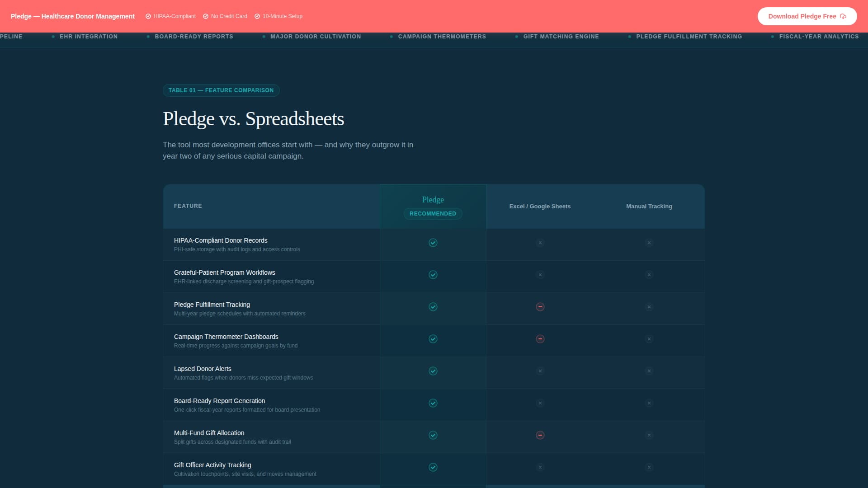868x488 pixels.
Task: Select the Pledge Fulfillment Tracking feature row title
Action: point(212,305)
